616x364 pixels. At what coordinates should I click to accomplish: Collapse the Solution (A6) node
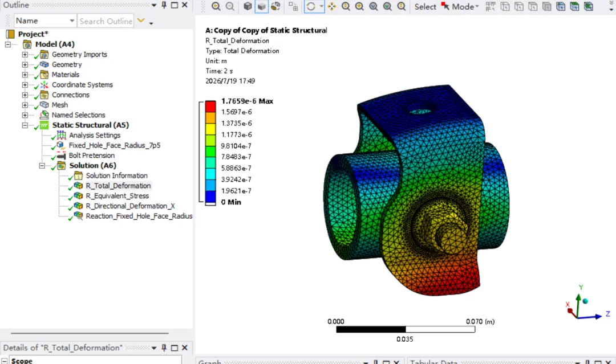42,166
